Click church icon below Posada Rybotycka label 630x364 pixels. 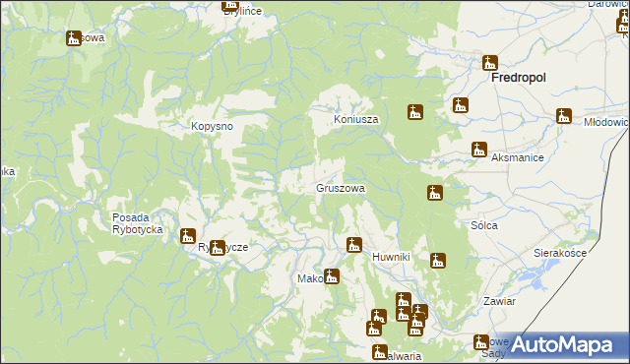188,236
